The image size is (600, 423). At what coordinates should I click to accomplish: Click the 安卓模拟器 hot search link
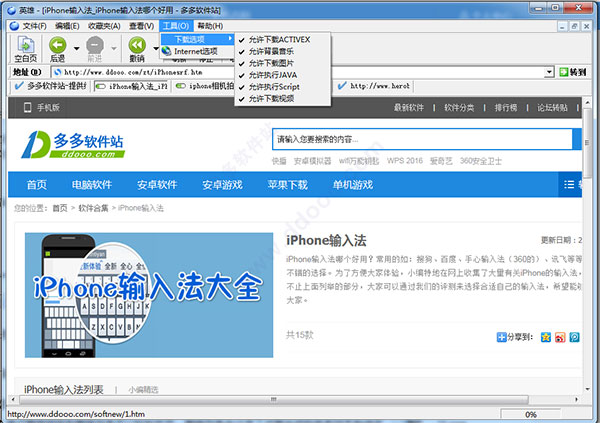312,161
